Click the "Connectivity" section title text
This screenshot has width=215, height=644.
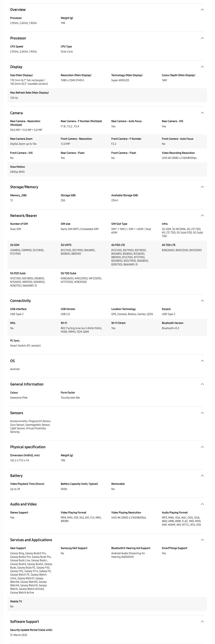[x=20, y=301]
